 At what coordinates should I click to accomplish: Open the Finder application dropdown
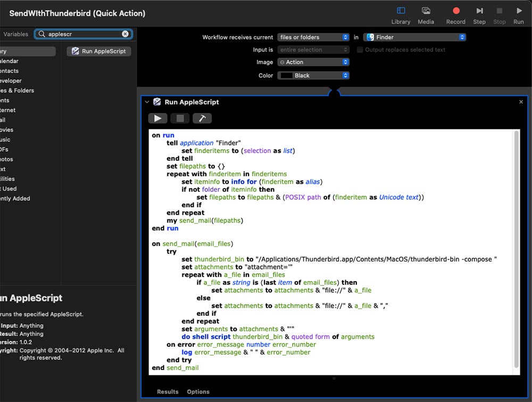tap(414, 37)
